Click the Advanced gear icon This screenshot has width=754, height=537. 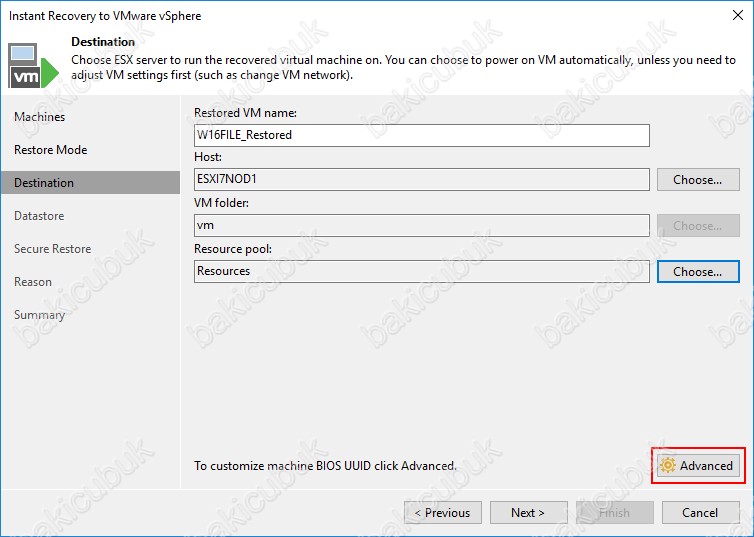tap(668, 465)
